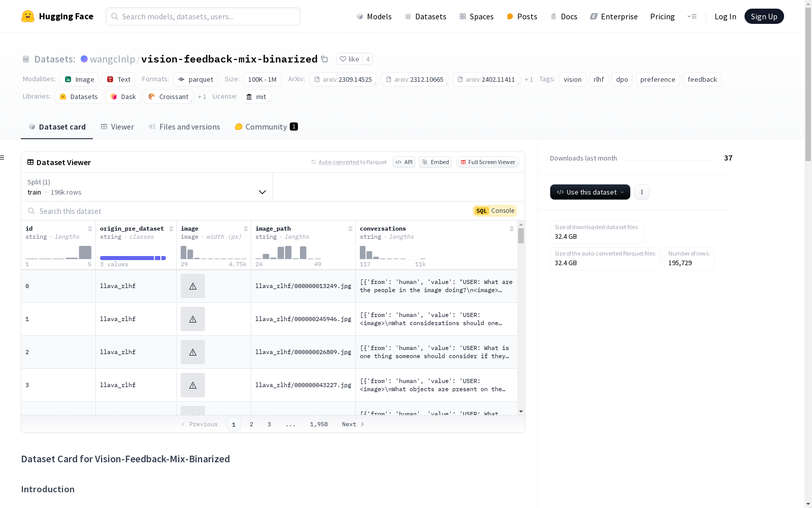Open the Datasets library tag
The image size is (812, 508).
pos(79,97)
